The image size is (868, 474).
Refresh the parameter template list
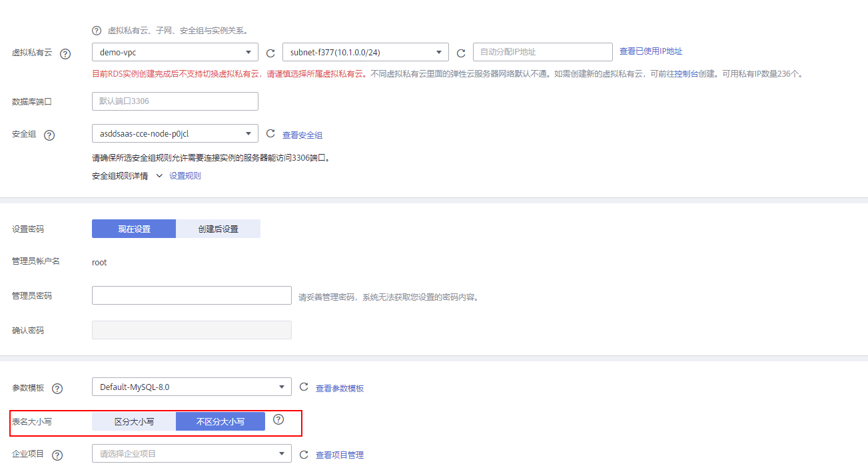(304, 387)
